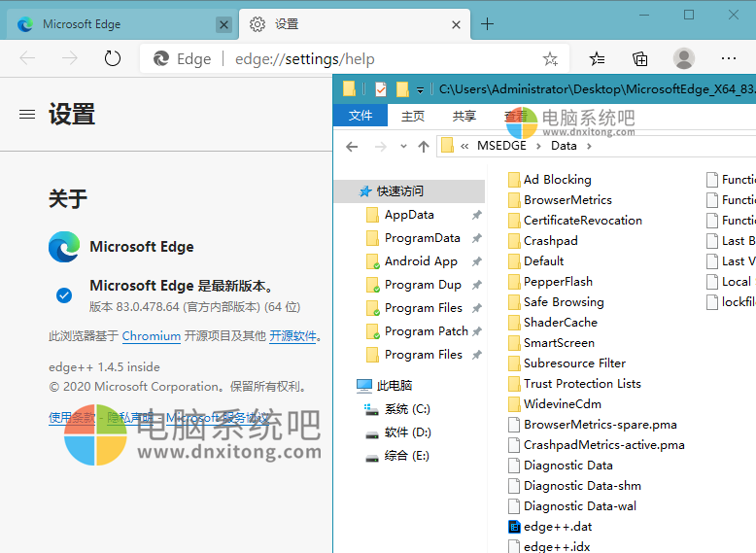
Task: Click Explorer back navigation arrow
Action: pos(352,147)
